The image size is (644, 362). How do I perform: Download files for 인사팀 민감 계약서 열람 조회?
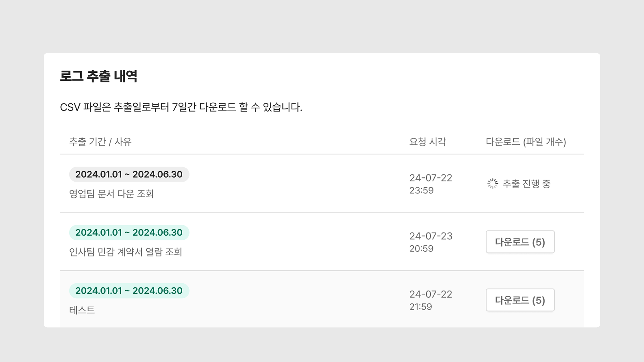point(520,242)
